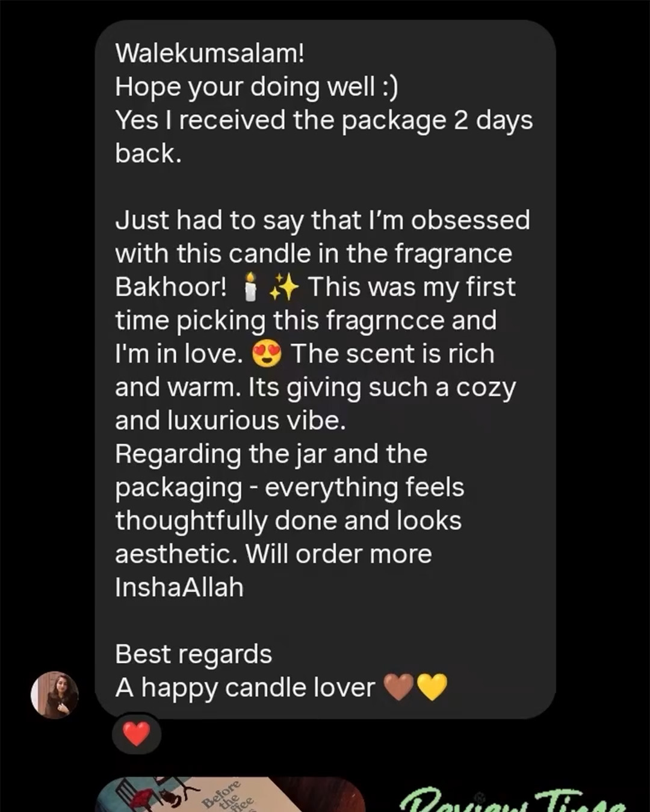This screenshot has width=650, height=812.
Task: Click the yellow heart emoji at message end
Action: click(x=432, y=687)
